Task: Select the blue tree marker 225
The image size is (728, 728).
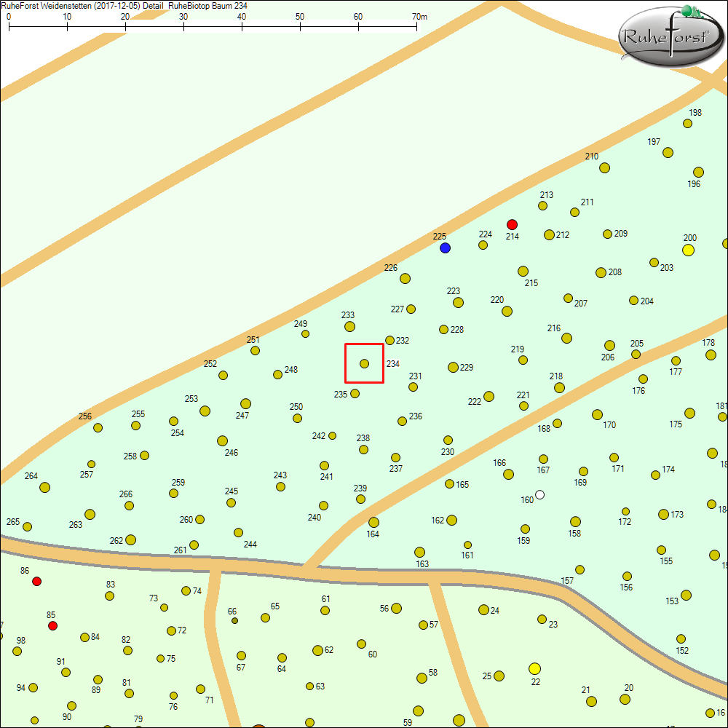Action: 445,248
